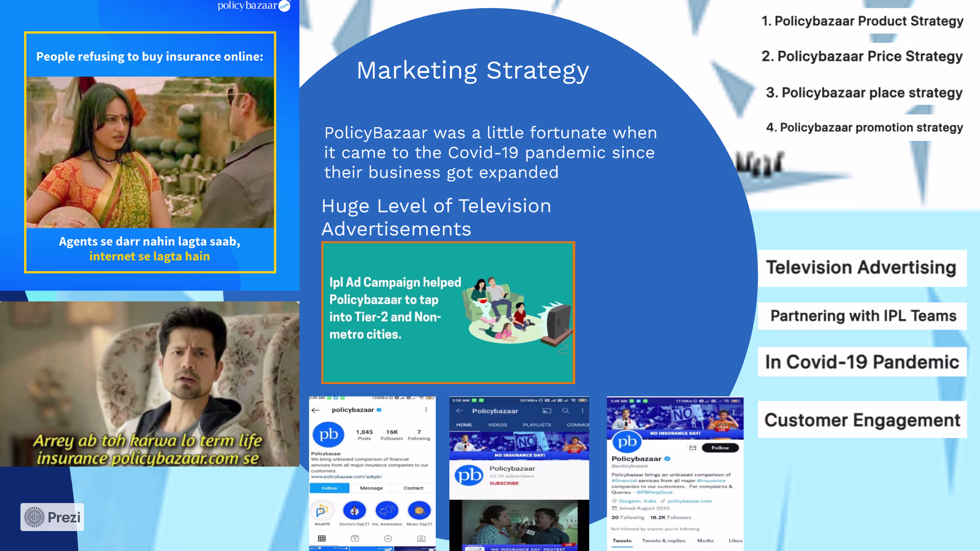Select '4. Policybazaar promotion strategy' heading
This screenshot has width=980, height=551.
click(865, 127)
